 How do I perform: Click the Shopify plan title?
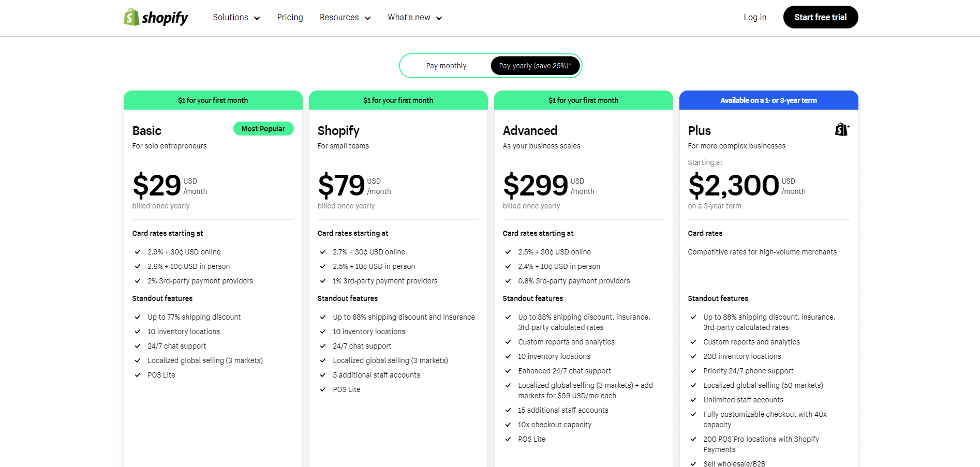point(338,131)
